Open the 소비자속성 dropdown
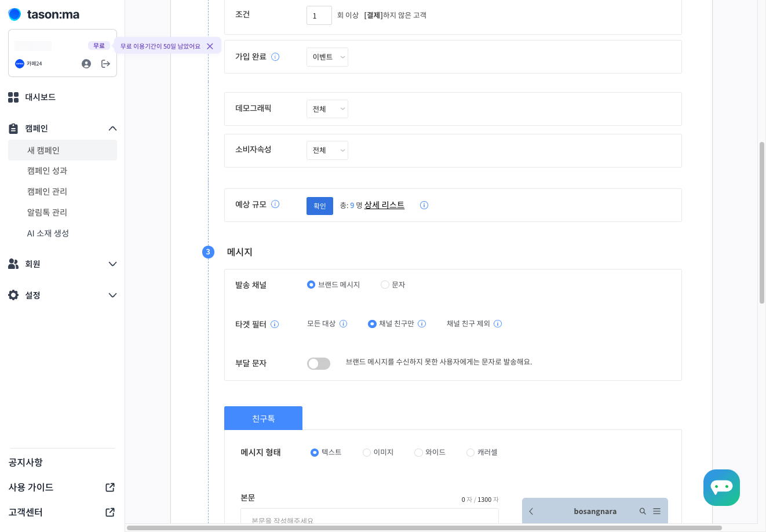The width and height of the screenshot is (766, 532). coord(327,150)
